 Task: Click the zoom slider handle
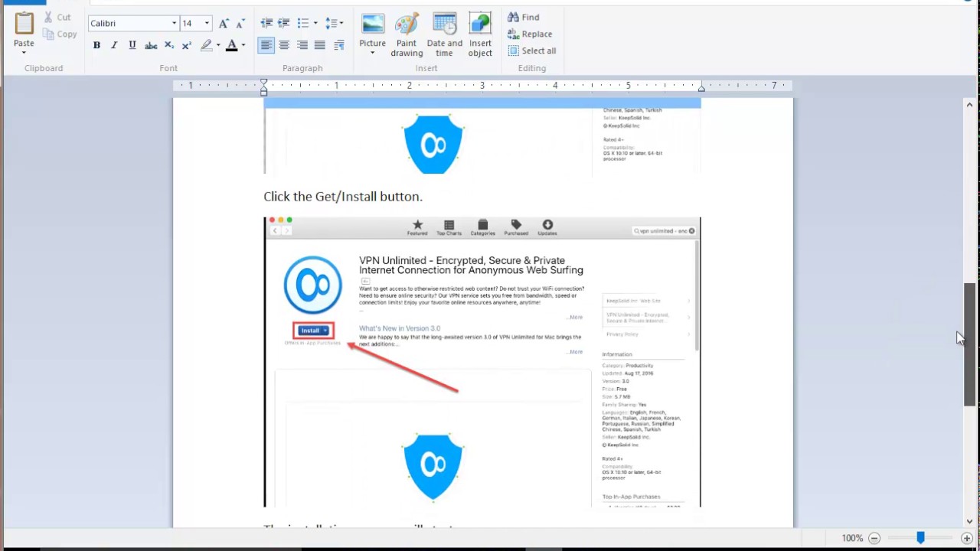(x=921, y=538)
